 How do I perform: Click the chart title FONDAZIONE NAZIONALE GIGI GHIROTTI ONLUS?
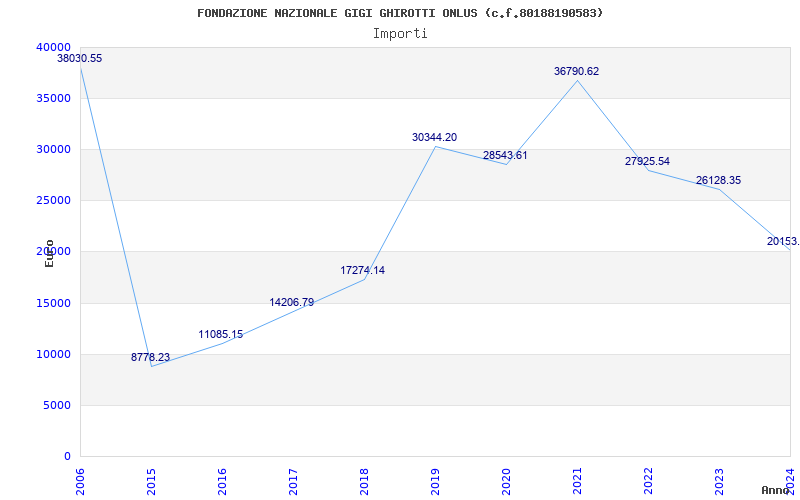(400, 13)
